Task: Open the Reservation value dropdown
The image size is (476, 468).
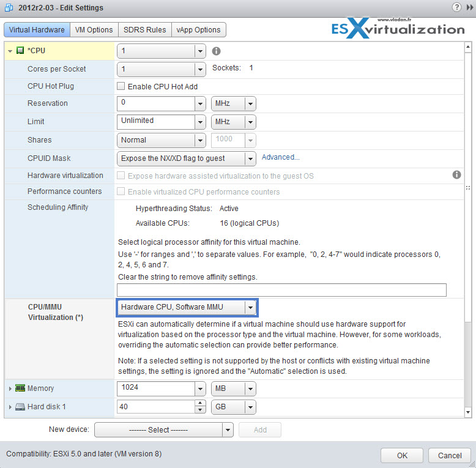Action: pos(200,103)
